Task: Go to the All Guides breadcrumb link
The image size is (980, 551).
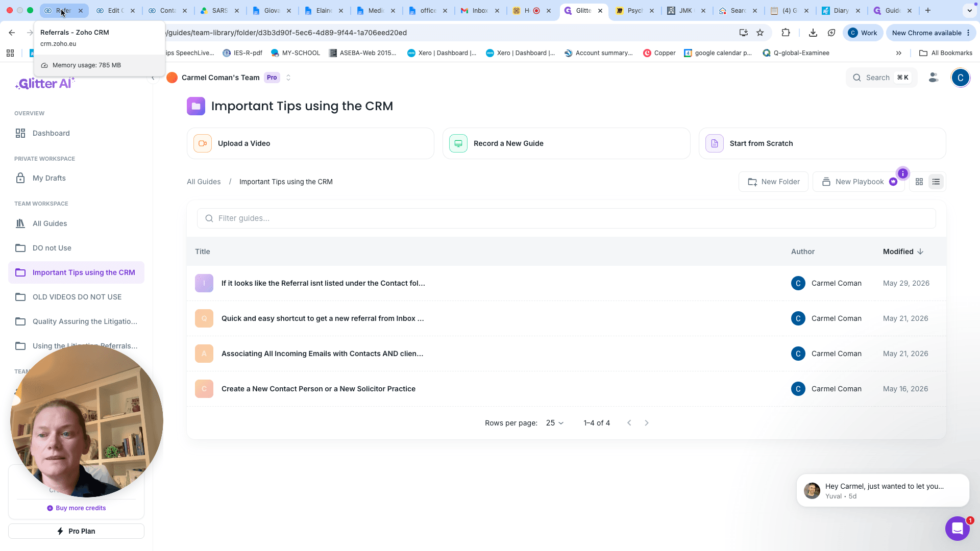Action: pyautogui.click(x=204, y=182)
